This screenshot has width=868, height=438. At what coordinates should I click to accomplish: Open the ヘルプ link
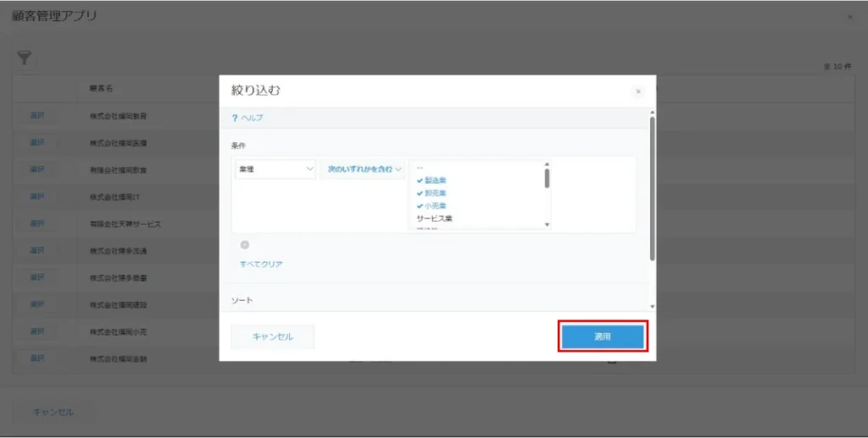pos(252,118)
